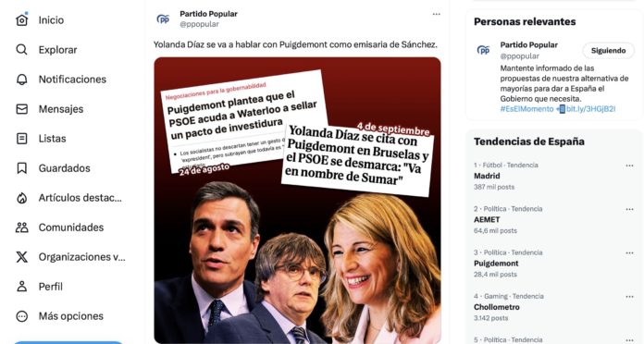
Task: Open the Mensajes envelope icon
Action: [22, 109]
